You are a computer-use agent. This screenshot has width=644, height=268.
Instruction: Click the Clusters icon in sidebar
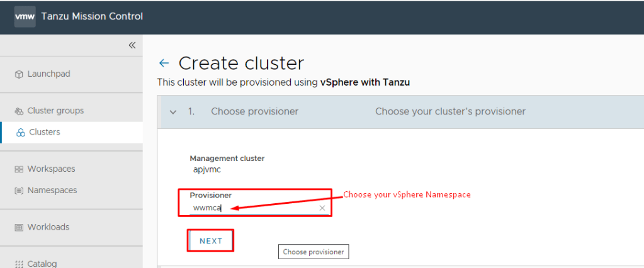[21, 133]
